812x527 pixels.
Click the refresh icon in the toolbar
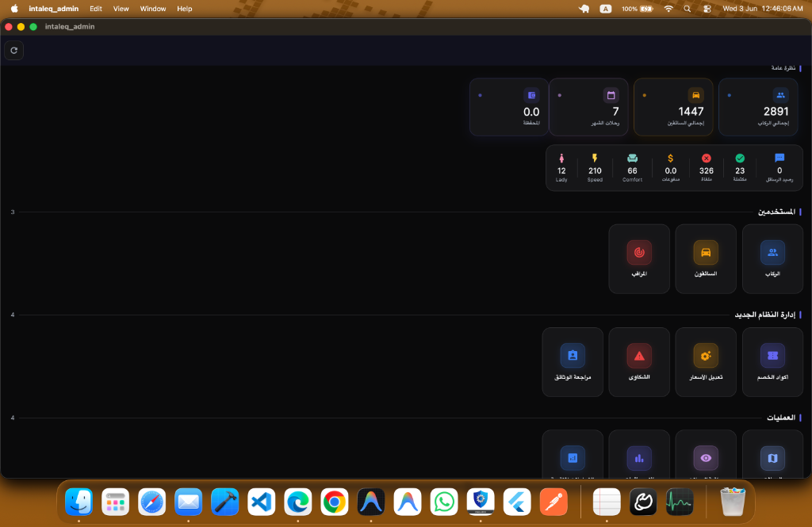[14, 50]
